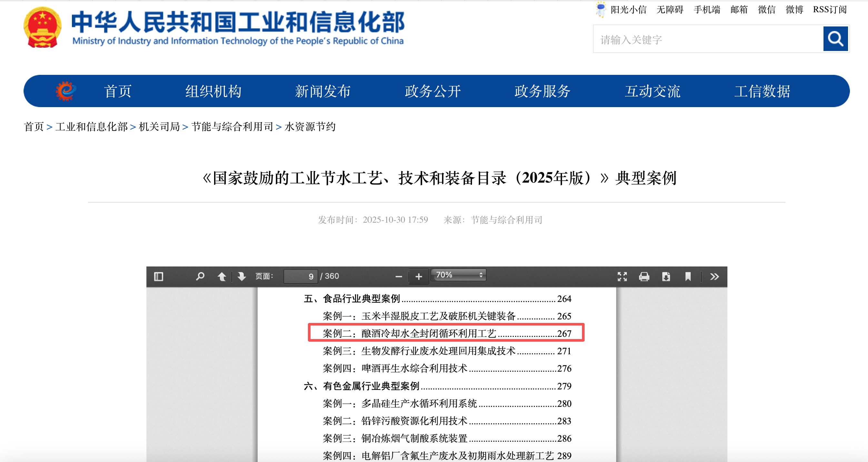The image size is (868, 462).
Task: Click 案例三：生物发酵行业废水处理回用集成技术 entry
Action: click(447, 351)
